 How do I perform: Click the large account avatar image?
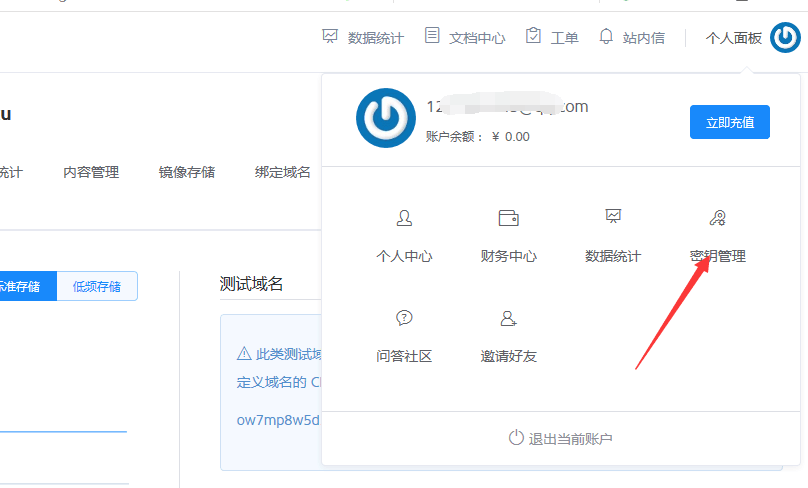385,118
